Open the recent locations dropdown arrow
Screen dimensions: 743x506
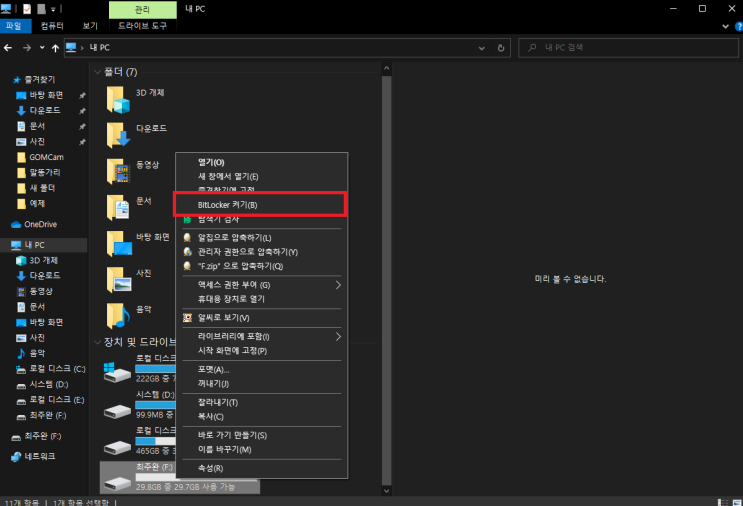42,47
